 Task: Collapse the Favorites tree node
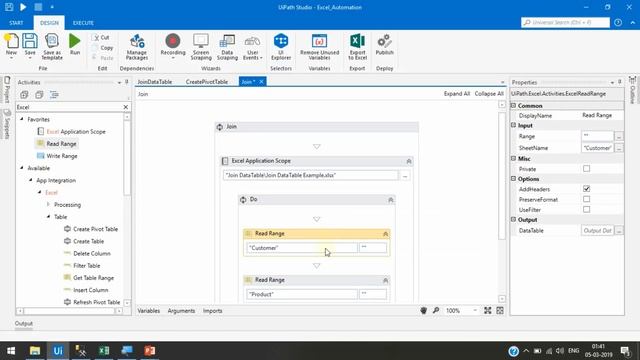coord(22,119)
